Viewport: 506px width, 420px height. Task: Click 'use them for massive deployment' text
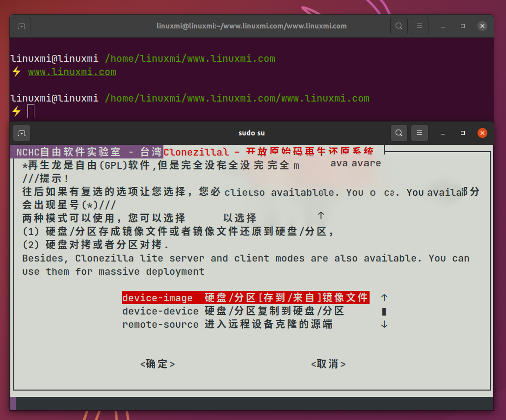[x=113, y=272]
